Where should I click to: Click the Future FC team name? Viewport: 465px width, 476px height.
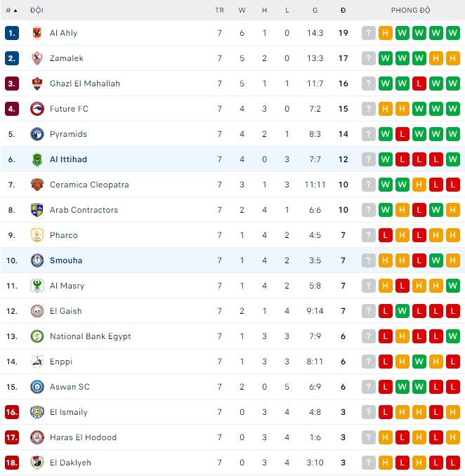click(x=69, y=109)
